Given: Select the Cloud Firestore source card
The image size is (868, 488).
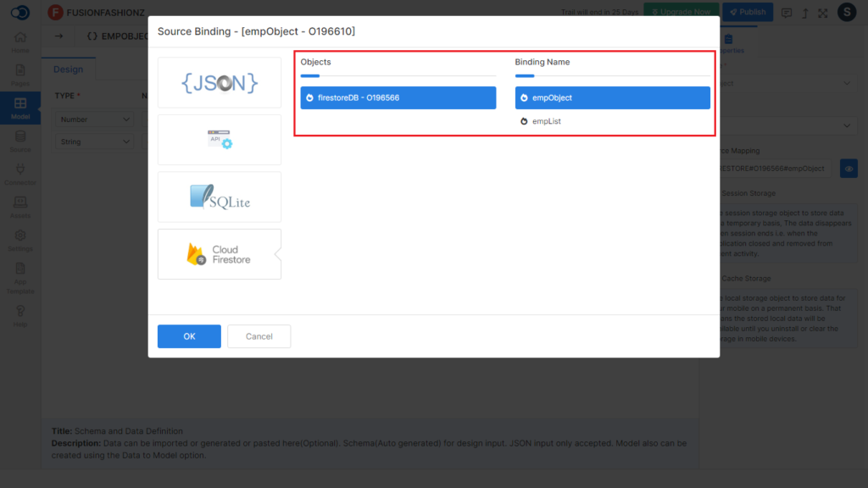Looking at the screenshot, I should (220, 254).
